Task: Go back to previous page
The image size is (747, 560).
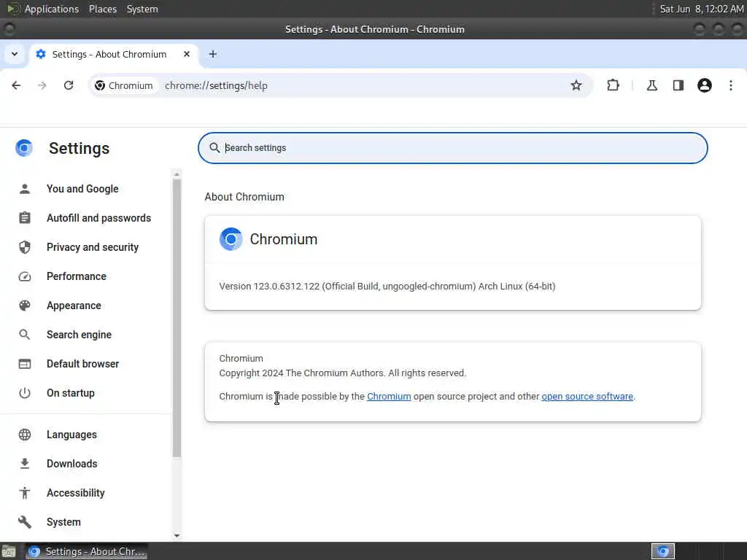Action: 16,85
